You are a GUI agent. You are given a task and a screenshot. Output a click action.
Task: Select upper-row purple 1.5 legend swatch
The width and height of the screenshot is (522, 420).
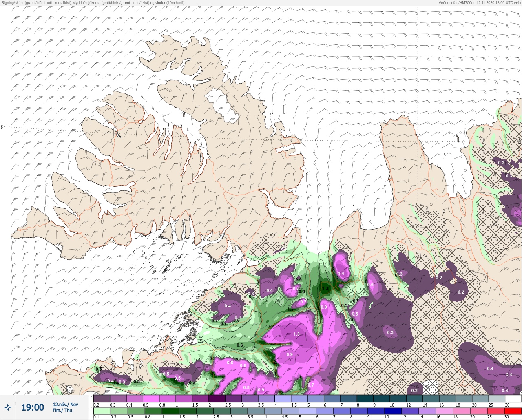pos(200,398)
